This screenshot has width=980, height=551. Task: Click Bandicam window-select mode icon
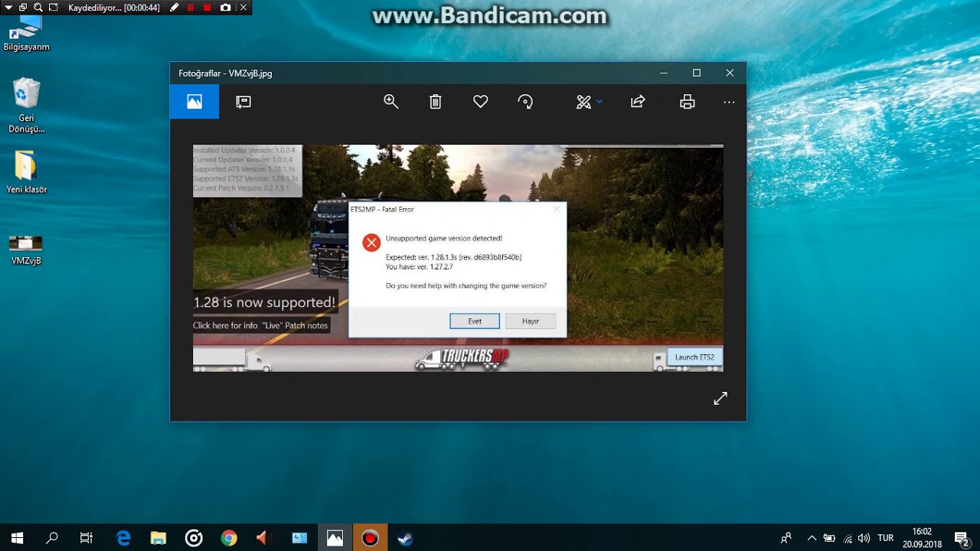point(23,8)
